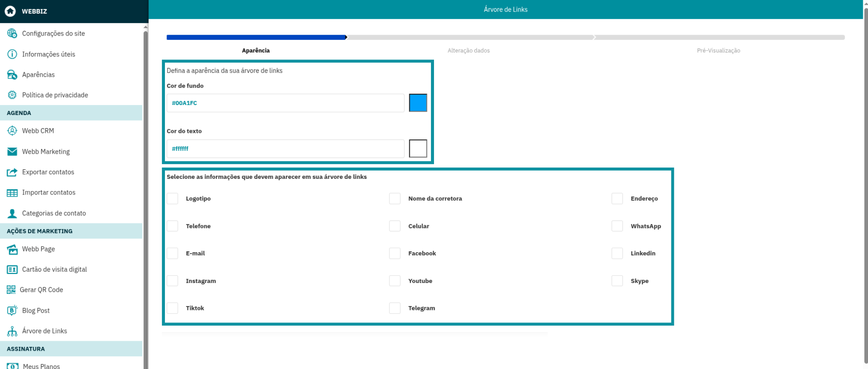Click the WEBBIZ home icon
This screenshot has width=868, height=369.
coord(10,11)
